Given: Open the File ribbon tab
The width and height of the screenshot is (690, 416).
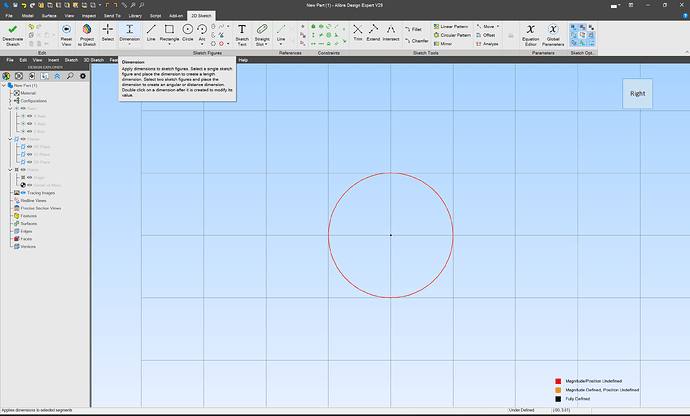Looking at the screenshot, I should 9,16.
